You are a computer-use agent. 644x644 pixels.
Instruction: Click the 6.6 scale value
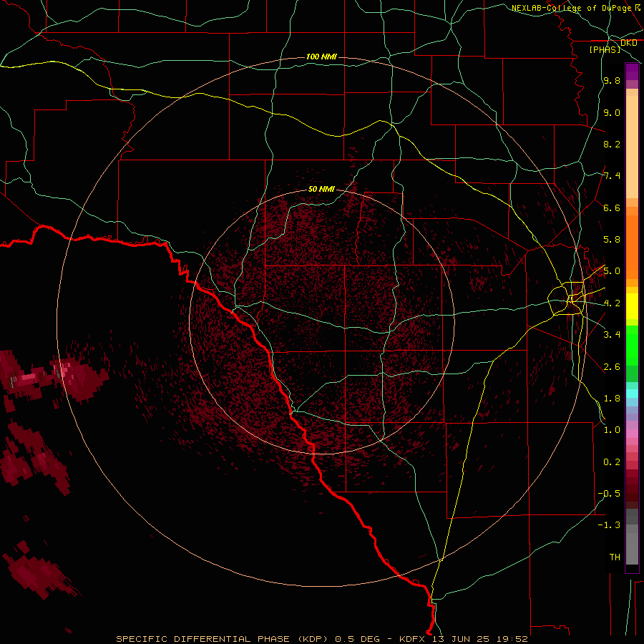point(612,208)
